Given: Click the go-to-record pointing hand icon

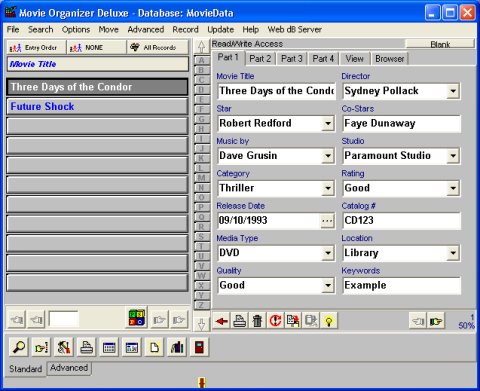Looking at the screenshot, I should pos(41,347).
